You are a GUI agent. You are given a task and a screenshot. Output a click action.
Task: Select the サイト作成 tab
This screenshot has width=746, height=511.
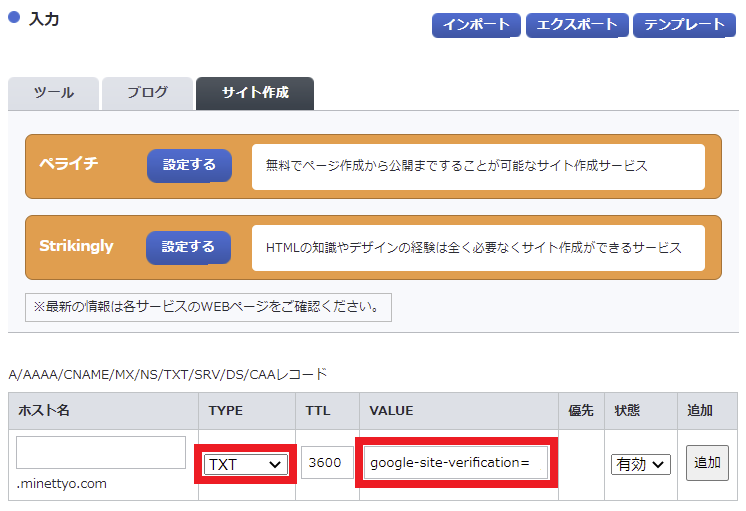coord(255,93)
